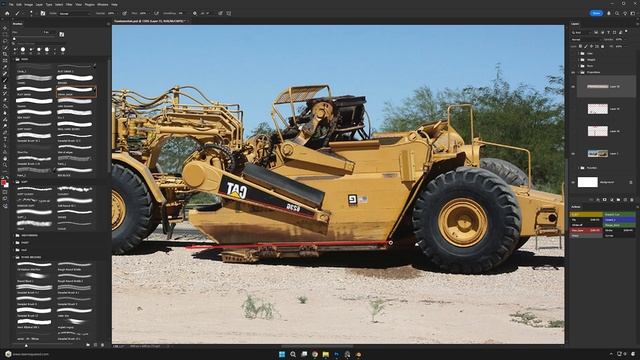Select the Lasso tool
The width and height of the screenshot is (640, 360).
click(5, 41)
